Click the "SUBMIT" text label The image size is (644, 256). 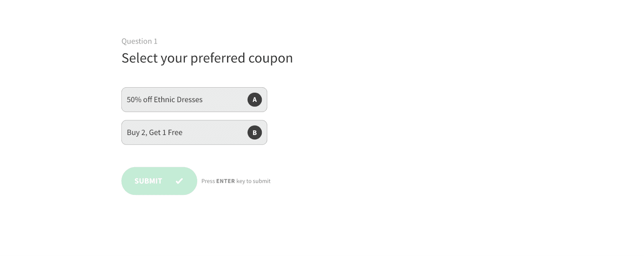148,181
